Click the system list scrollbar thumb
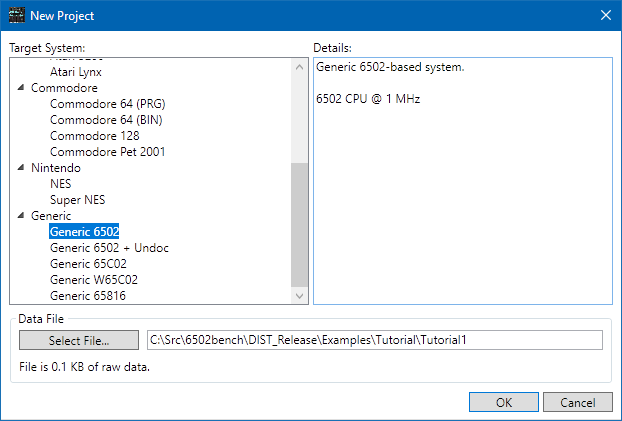The height and width of the screenshot is (421, 622). (299, 225)
